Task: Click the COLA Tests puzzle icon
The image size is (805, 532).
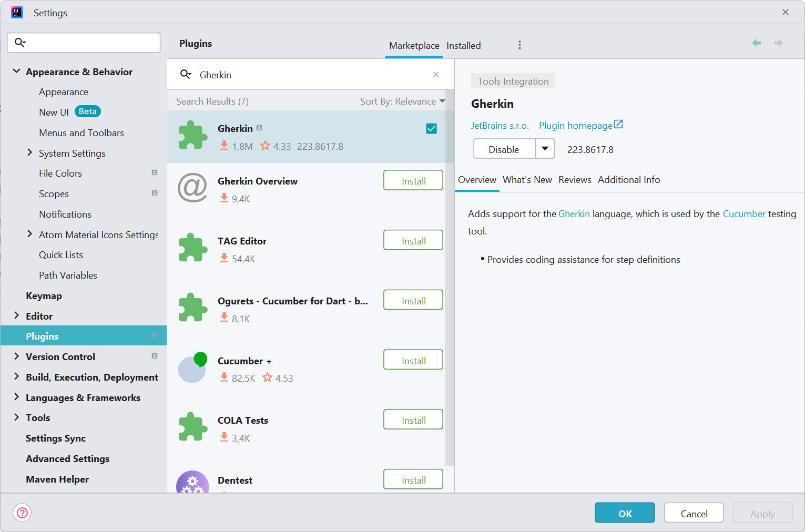Action: (x=193, y=427)
